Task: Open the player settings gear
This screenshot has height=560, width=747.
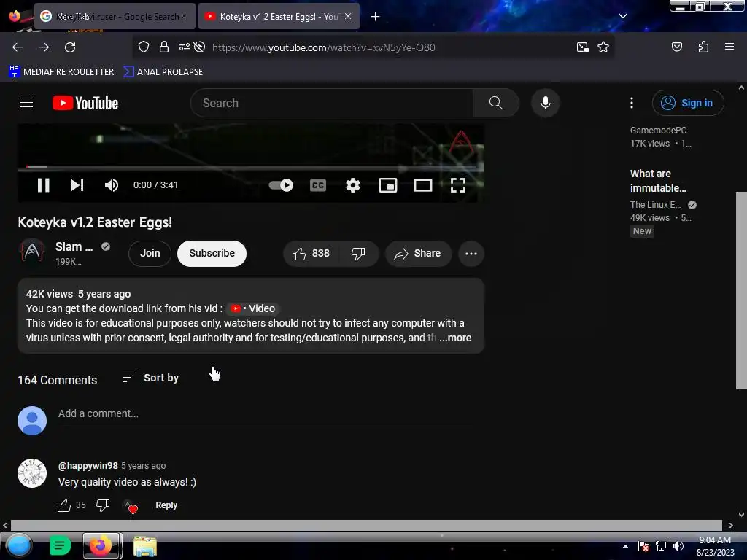Action: pos(353,185)
